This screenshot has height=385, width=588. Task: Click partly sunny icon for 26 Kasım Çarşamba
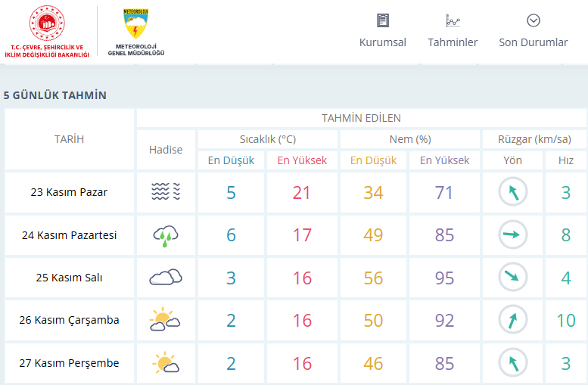point(165,320)
